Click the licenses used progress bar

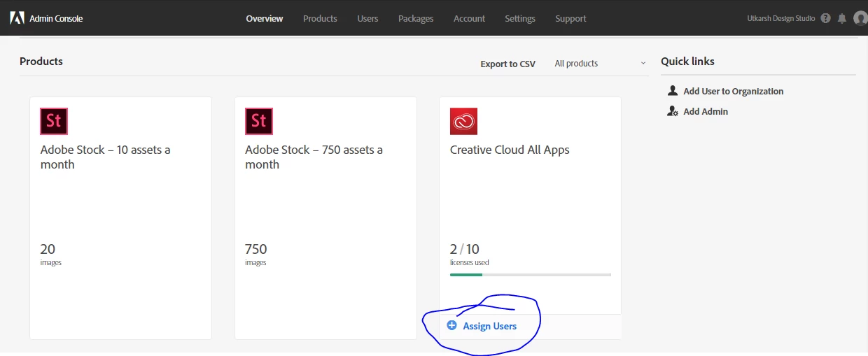click(531, 275)
